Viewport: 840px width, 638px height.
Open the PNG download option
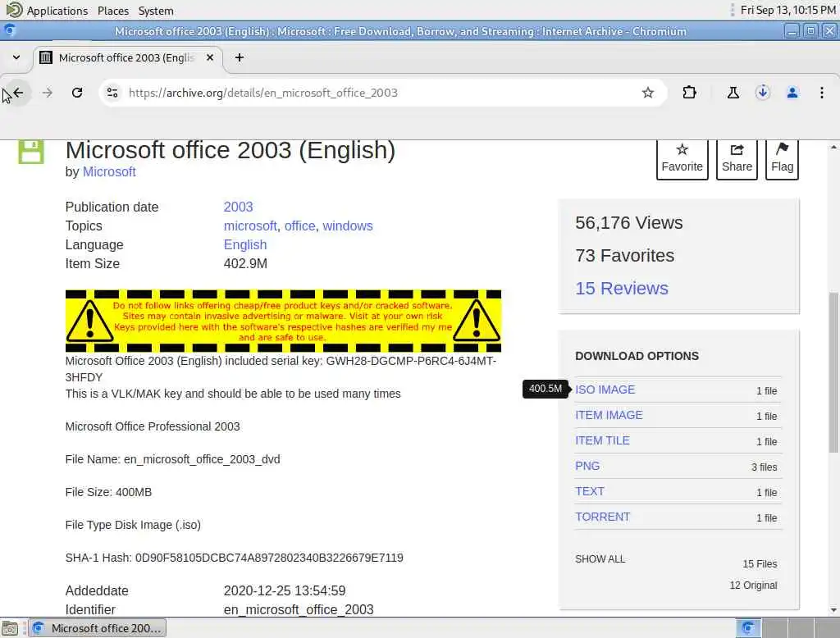point(587,466)
